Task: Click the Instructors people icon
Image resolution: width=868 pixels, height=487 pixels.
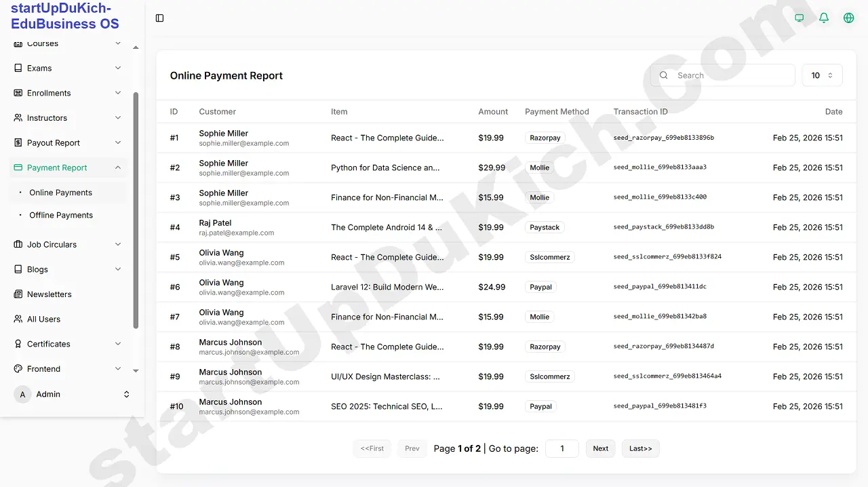Action: click(x=18, y=118)
